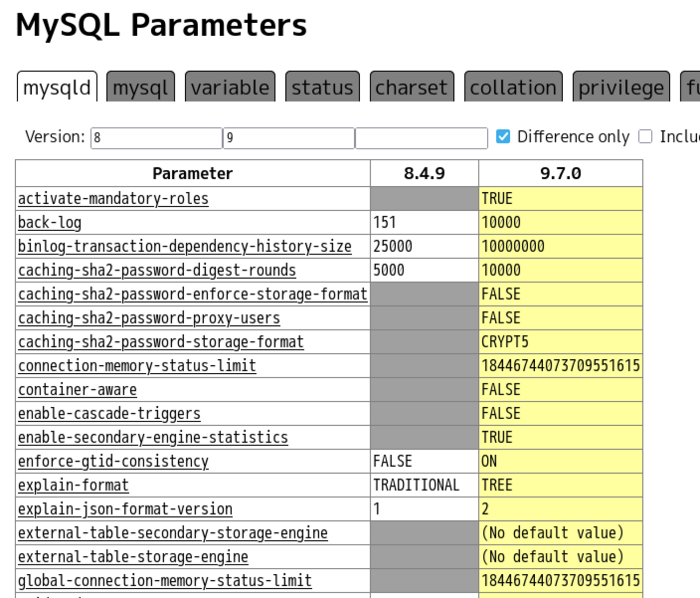The image size is (700, 598).
Task: Open caching-sha2-password-storage-format link
Action: [x=161, y=342]
